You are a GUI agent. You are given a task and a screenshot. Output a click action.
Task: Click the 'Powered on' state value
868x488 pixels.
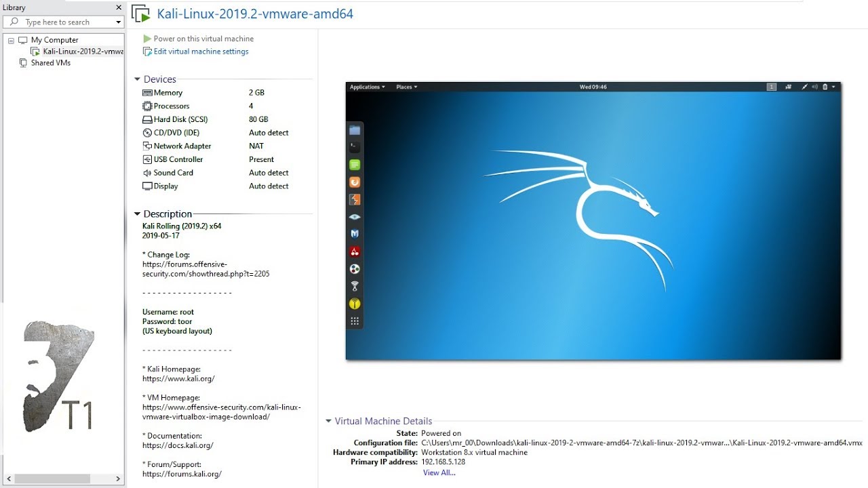point(441,434)
